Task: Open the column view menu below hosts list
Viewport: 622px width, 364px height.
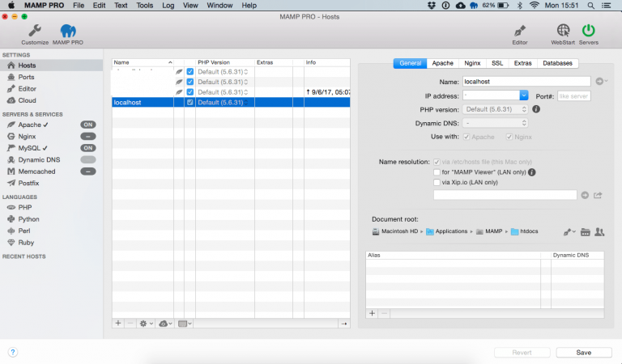Action: click(x=185, y=324)
